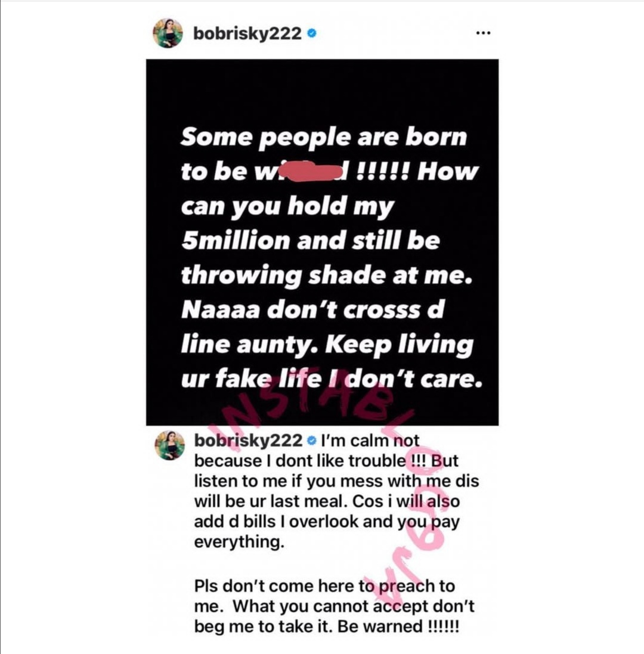This screenshot has height=654, width=644.
Task: Click the verified badge beside the header username
Action: tap(311, 33)
